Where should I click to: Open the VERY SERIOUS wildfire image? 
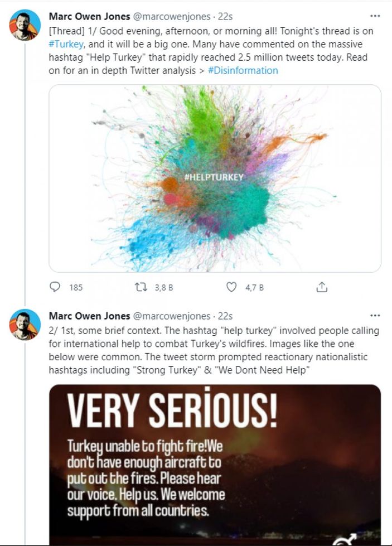click(215, 463)
